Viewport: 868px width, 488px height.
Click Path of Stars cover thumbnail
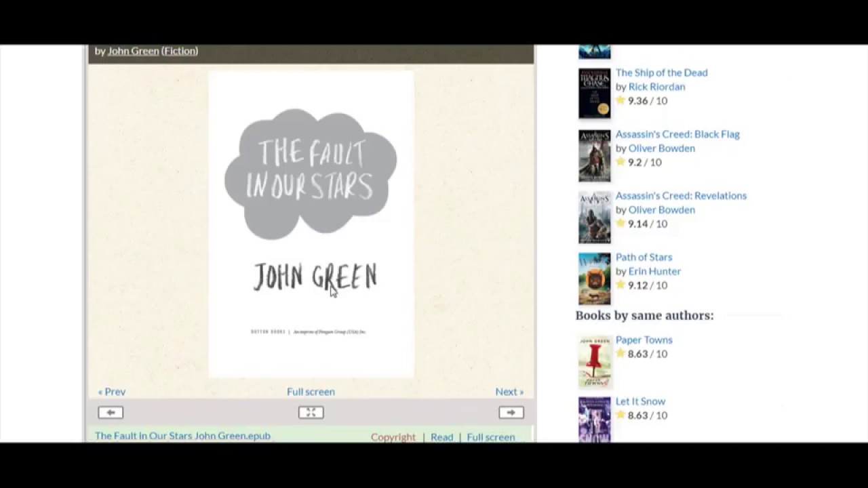coord(595,279)
